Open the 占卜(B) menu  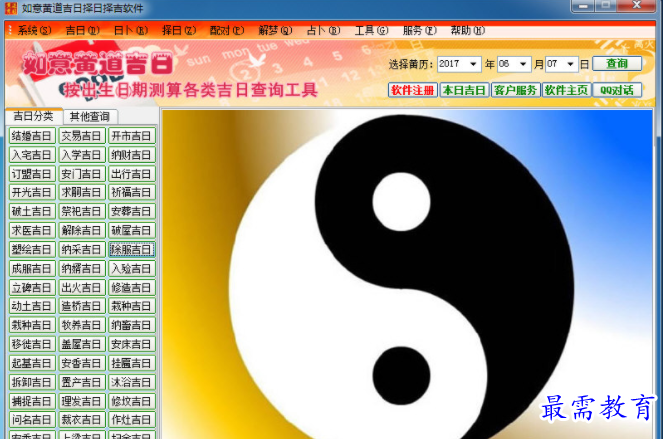(x=323, y=30)
